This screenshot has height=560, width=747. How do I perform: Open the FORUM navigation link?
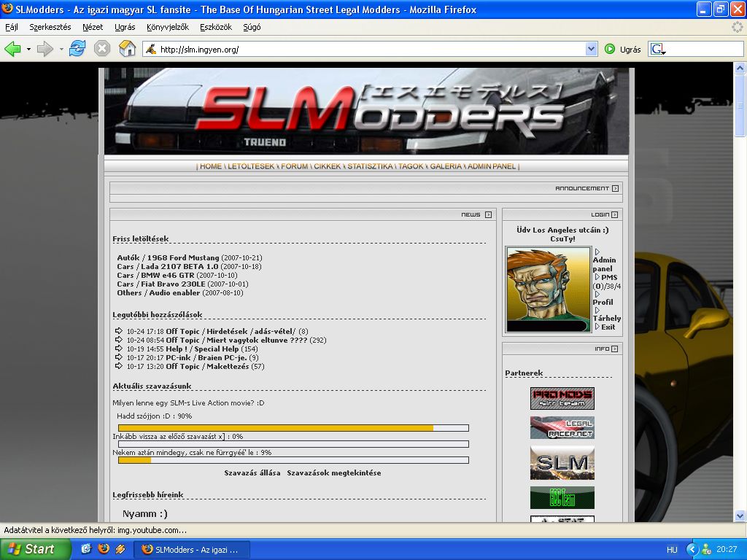pyautogui.click(x=294, y=166)
